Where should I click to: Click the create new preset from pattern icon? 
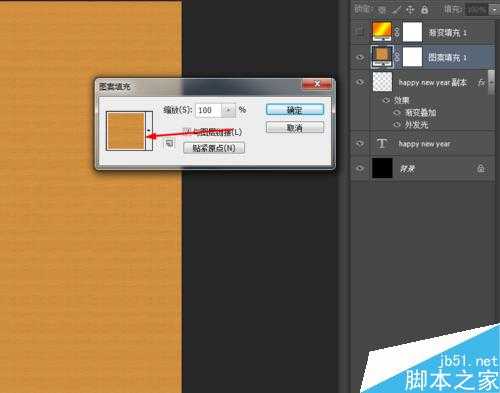pos(169,144)
